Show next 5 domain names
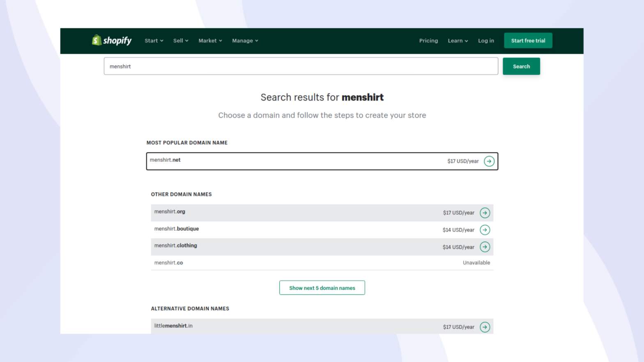Viewport: 644px width, 362px height. pyautogui.click(x=322, y=288)
